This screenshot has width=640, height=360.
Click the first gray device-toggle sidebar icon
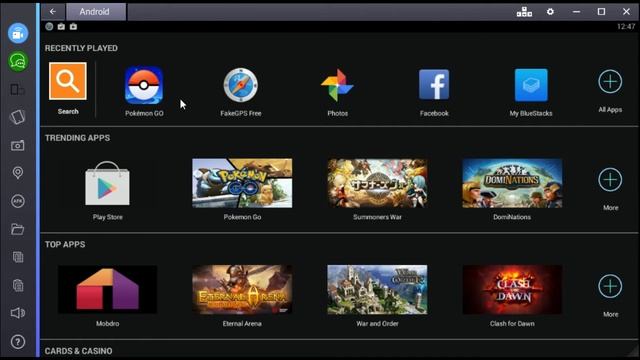18,89
